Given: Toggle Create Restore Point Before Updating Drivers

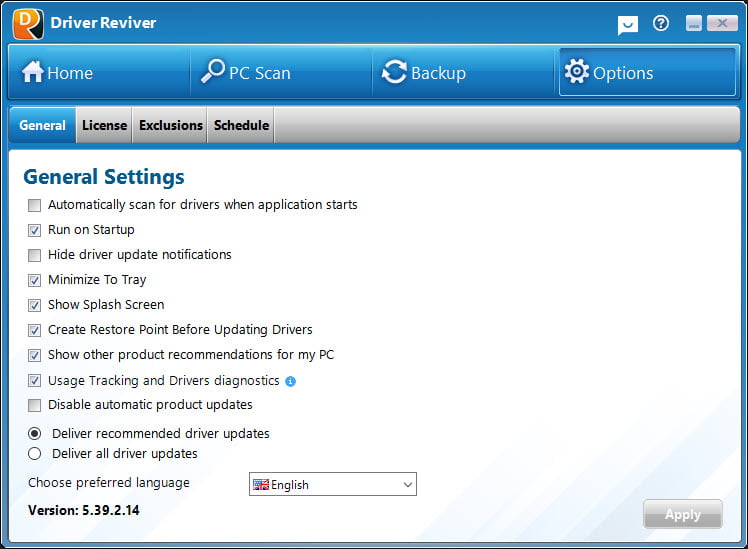Looking at the screenshot, I should point(34,330).
